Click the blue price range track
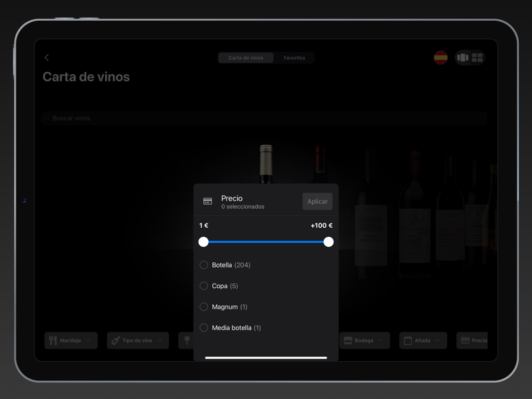 coord(266,242)
